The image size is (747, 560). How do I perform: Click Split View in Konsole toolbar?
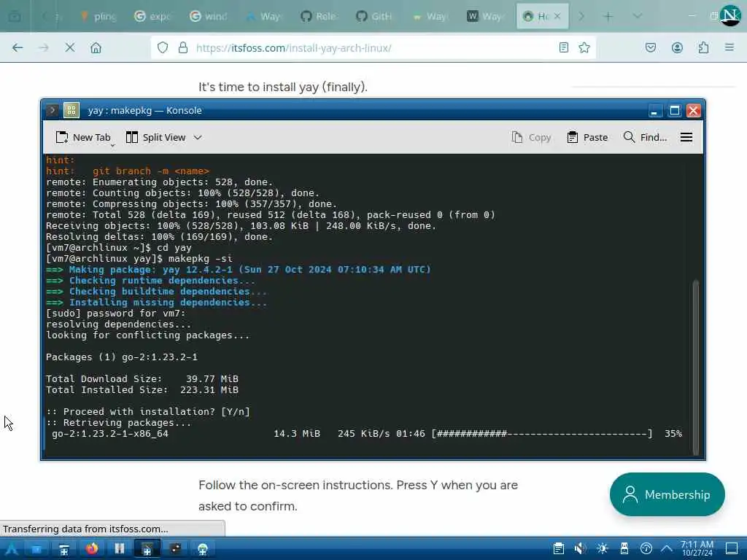click(x=156, y=137)
